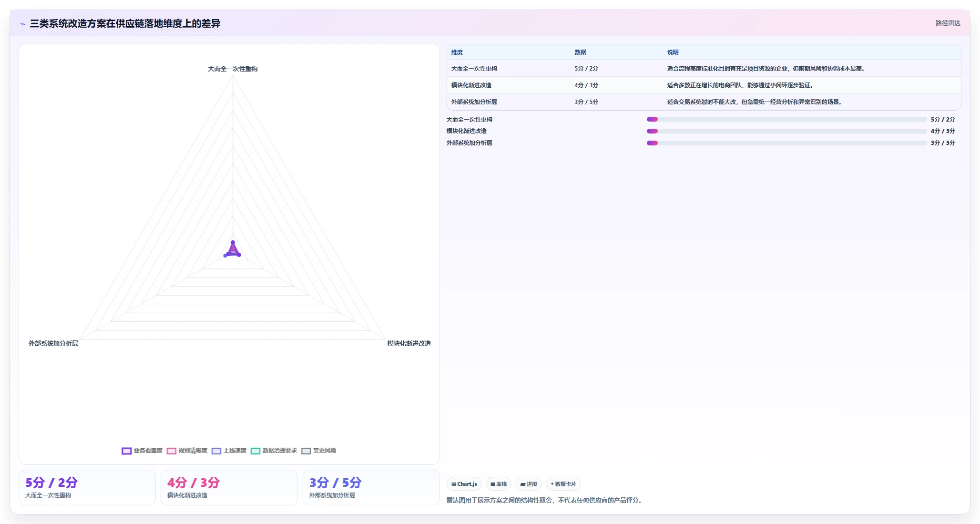Toggle the 数据治理要求 legend item
The width and height of the screenshot is (980, 524).
(274, 451)
